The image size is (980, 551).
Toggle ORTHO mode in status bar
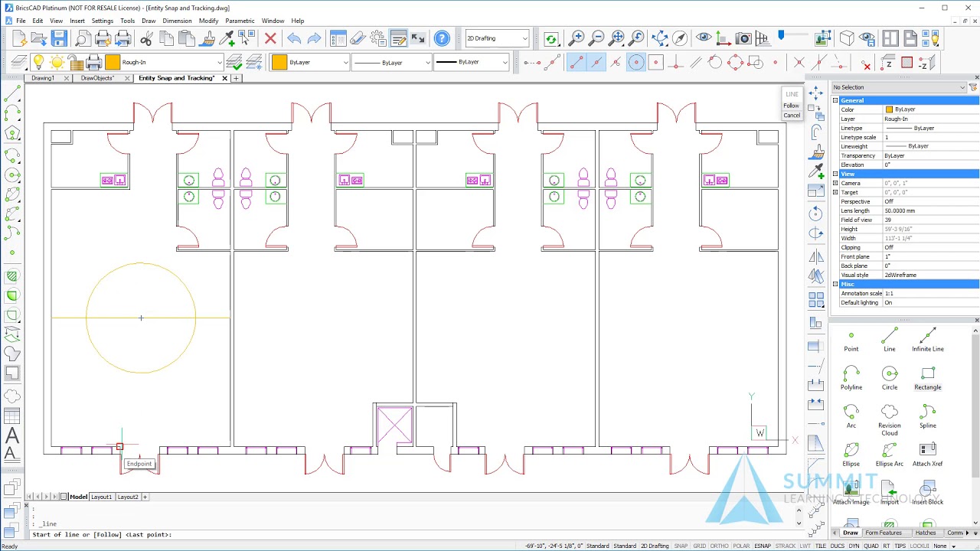click(x=719, y=546)
